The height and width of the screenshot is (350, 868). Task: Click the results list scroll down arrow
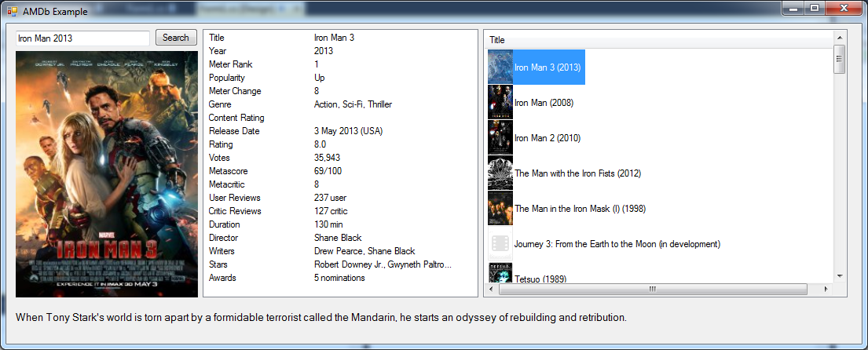pyautogui.click(x=839, y=276)
